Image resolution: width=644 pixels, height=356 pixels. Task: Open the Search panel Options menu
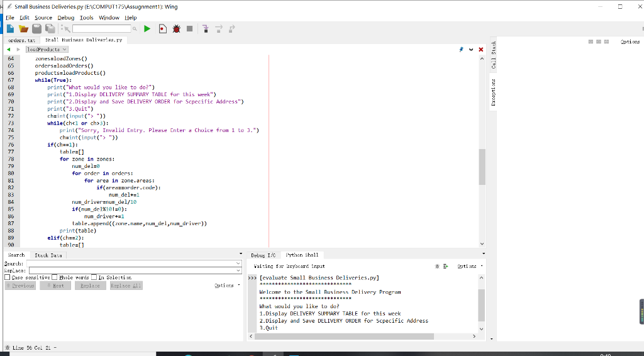click(226, 286)
